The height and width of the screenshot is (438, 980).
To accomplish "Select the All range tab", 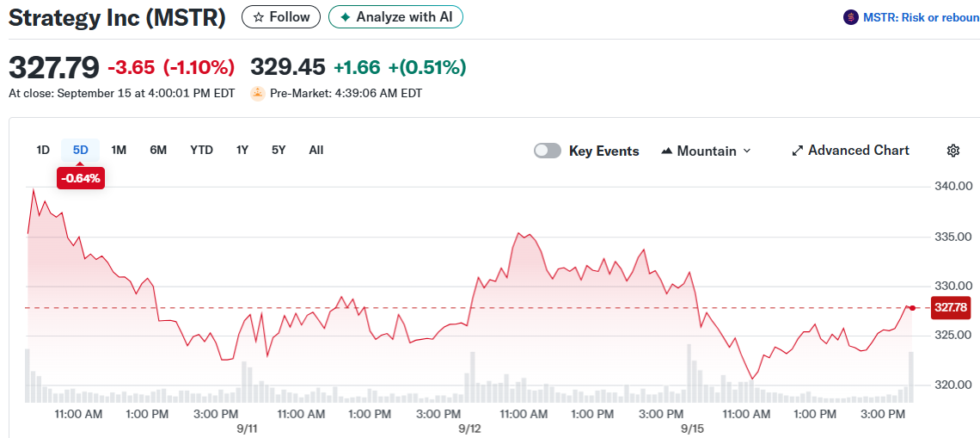I will pyautogui.click(x=316, y=151).
